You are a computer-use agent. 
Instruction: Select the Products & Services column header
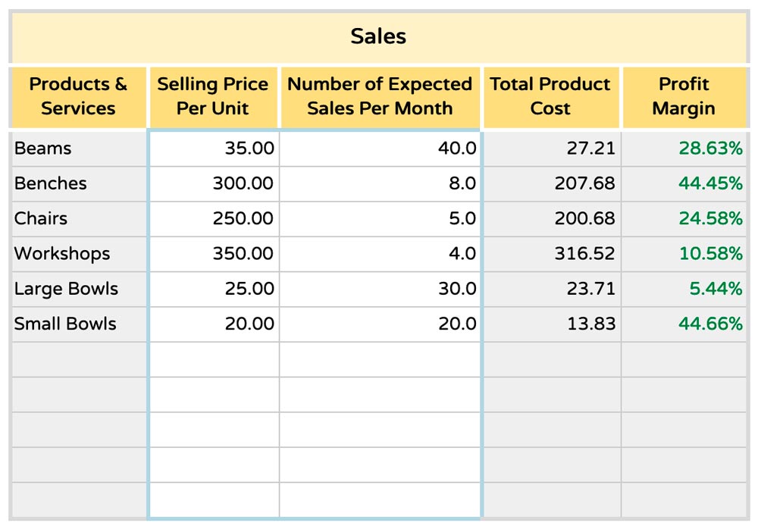pos(78,97)
